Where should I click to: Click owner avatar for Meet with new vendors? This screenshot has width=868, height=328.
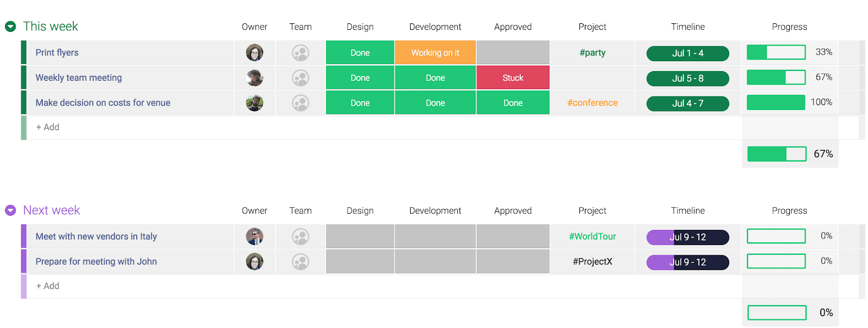(x=254, y=236)
